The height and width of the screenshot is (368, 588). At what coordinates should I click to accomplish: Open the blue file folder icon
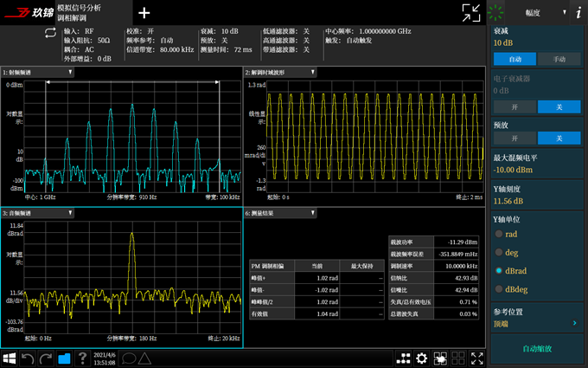click(x=64, y=358)
